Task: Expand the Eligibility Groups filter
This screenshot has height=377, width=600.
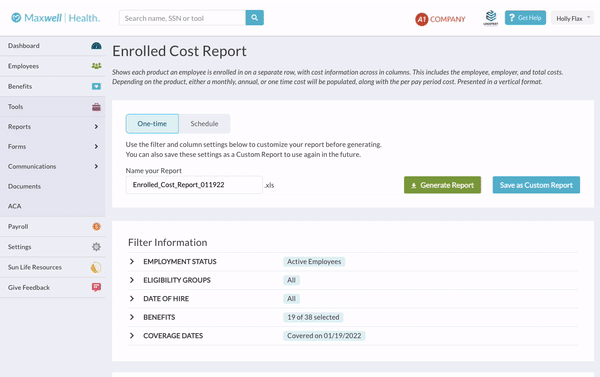Action: tap(132, 280)
